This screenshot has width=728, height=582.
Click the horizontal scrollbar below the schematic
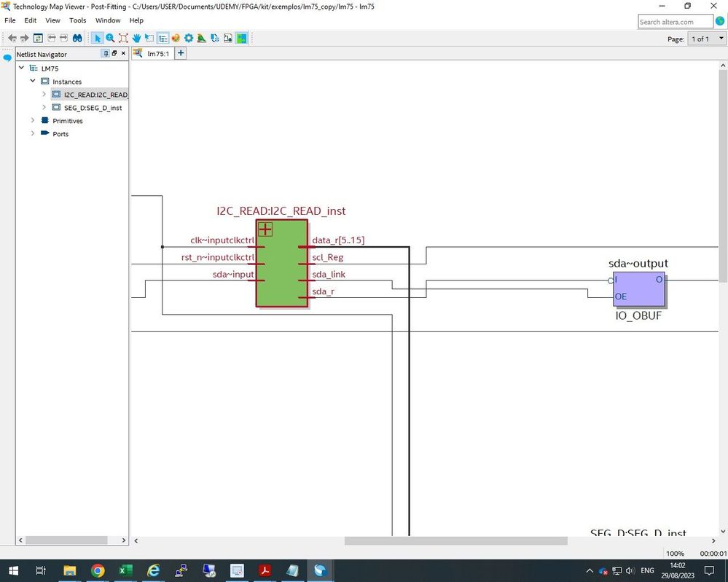455,540
